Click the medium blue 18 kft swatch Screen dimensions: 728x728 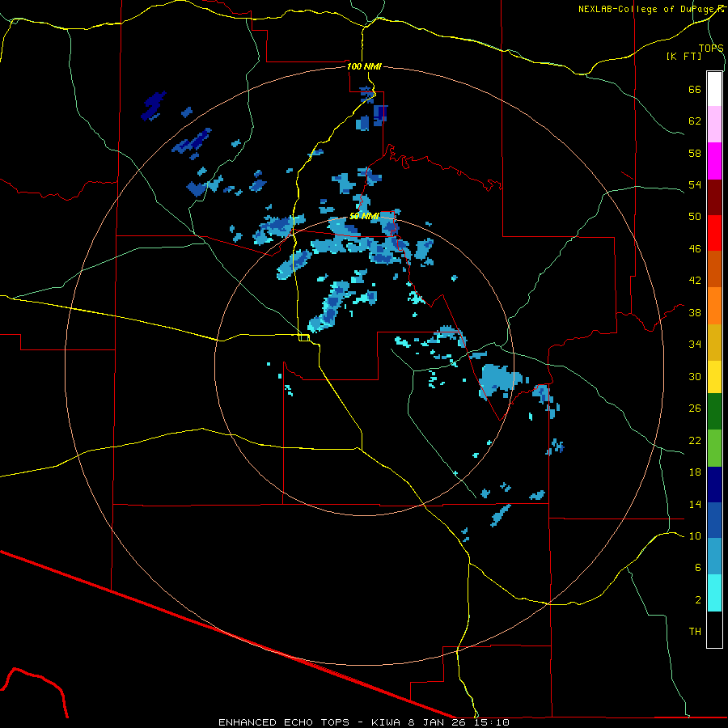714,521
